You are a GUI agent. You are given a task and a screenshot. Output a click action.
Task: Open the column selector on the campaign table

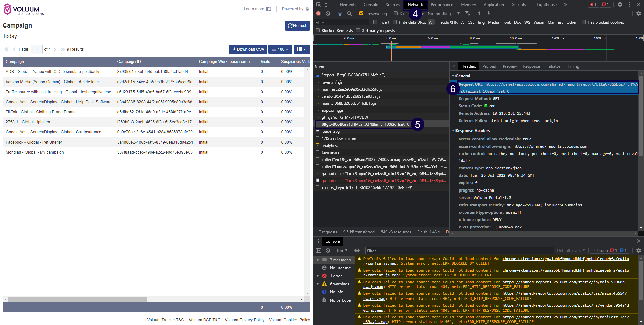[301, 49]
